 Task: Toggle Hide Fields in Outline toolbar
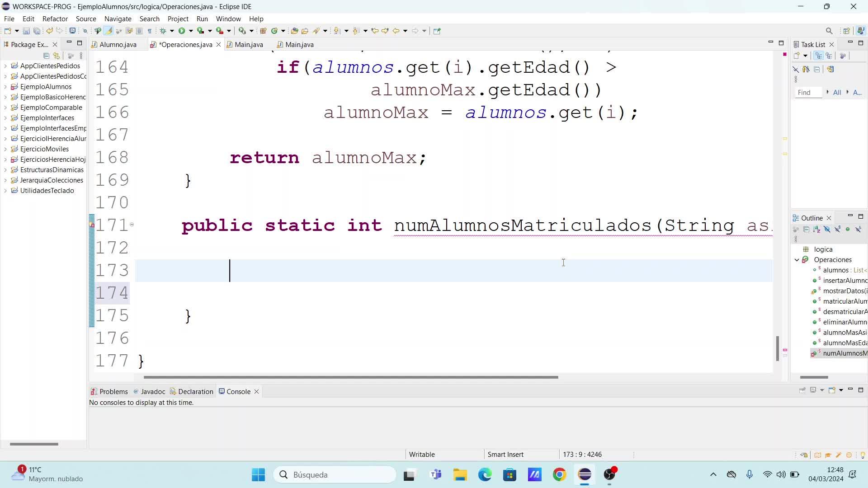pyautogui.click(x=827, y=230)
